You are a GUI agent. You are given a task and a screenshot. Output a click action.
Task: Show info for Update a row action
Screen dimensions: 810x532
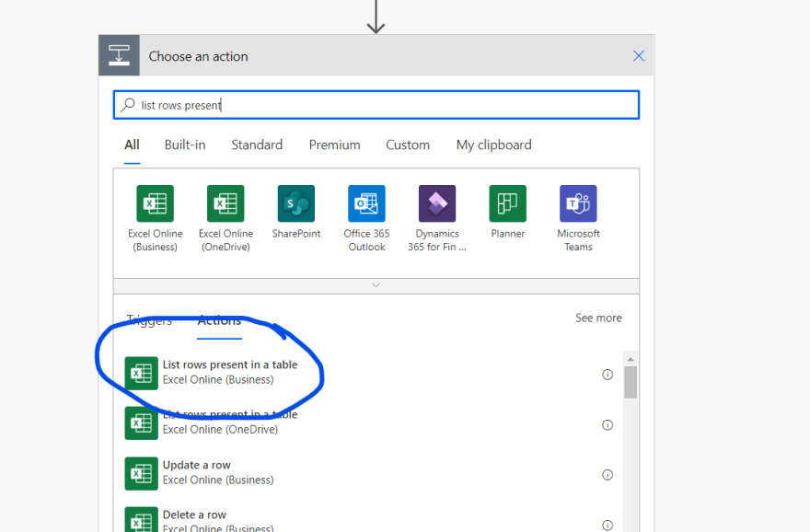pyautogui.click(x=607, y=475)
